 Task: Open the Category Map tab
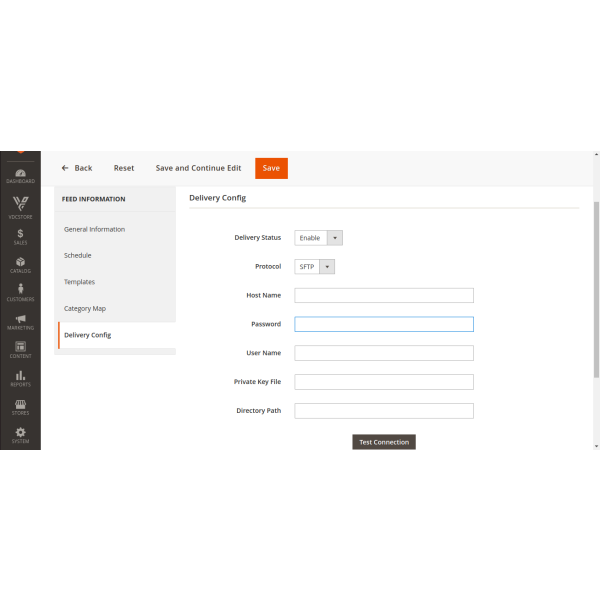pos(85,308)
